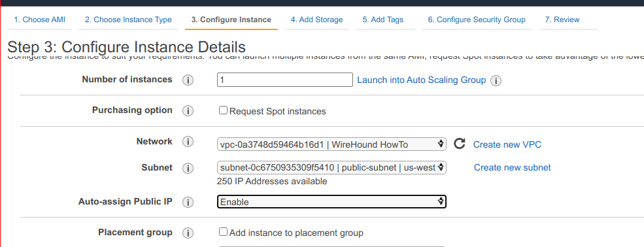Enable Request Spot instances checkbox
Viewport: 644px width, 247px height.
pos(223,110)
